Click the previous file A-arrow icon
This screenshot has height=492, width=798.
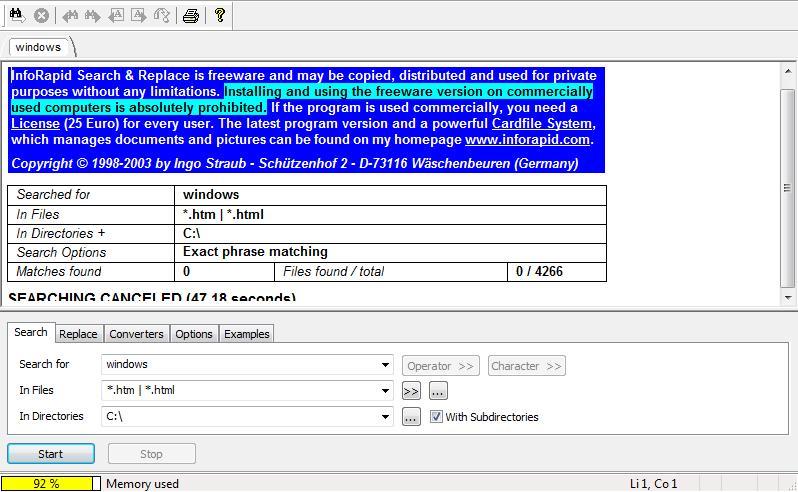[116, 16]
